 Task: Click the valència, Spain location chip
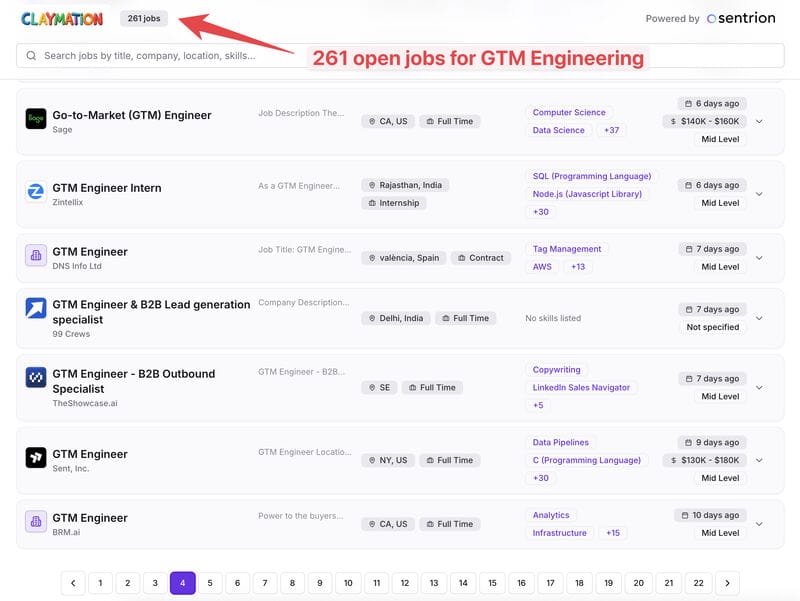(404, 258)
